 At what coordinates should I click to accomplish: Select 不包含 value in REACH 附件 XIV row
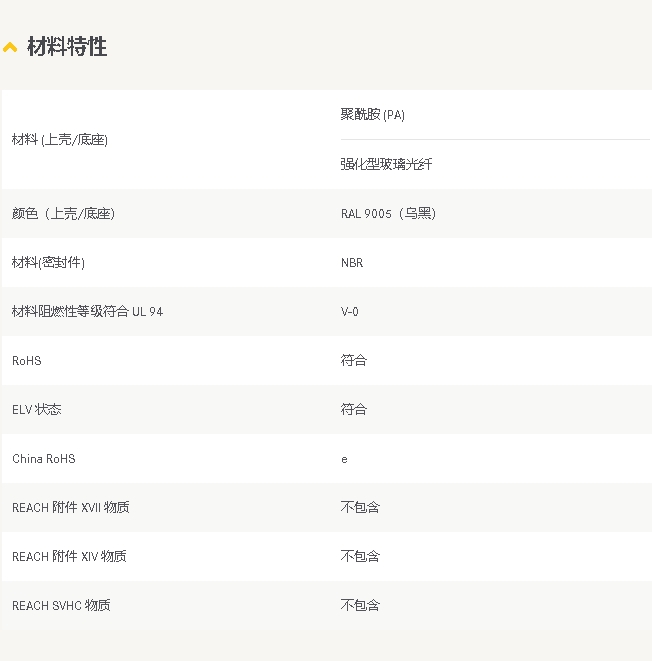[360, 556]
